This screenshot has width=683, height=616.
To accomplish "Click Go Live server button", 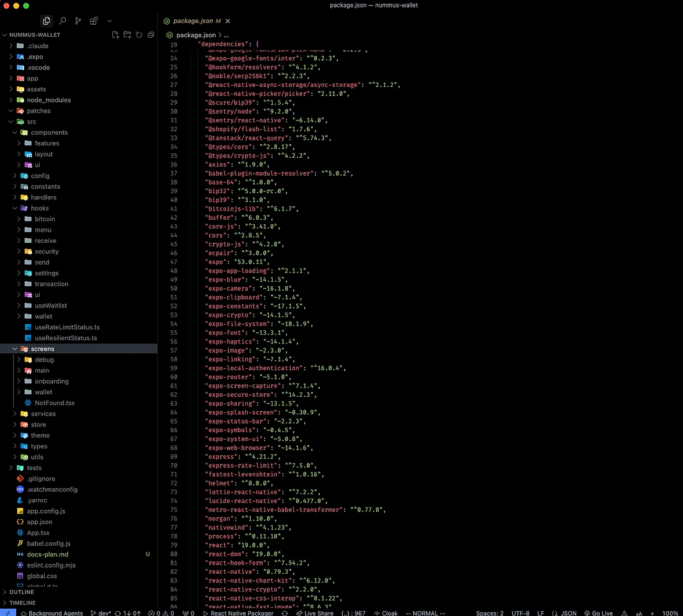I will (x=599, y=613).
